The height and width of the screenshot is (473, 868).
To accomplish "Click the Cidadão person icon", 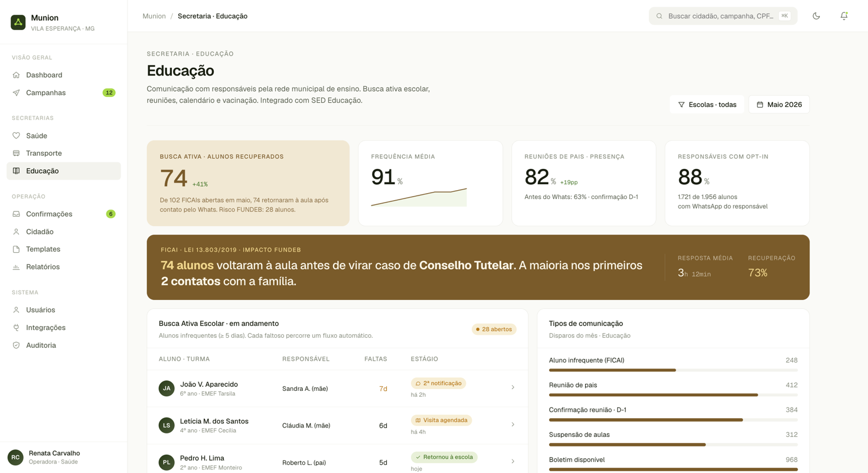I will tap(16, 231).
